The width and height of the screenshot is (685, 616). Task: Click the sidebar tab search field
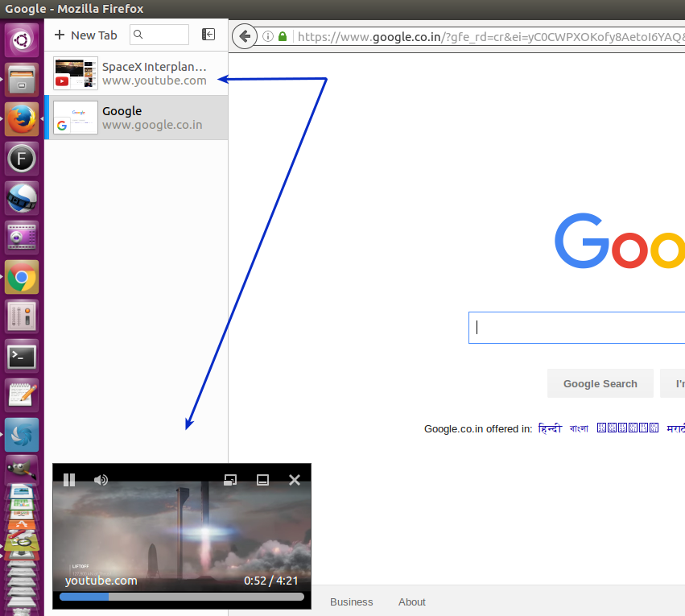click(x=159, y=35)
